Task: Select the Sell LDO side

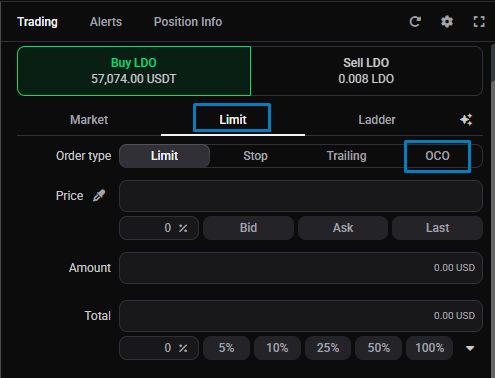Action: click(366, 71)
